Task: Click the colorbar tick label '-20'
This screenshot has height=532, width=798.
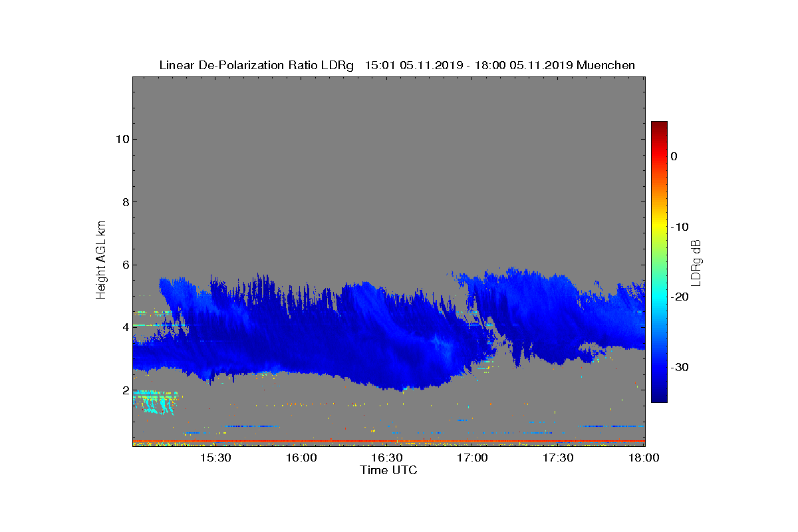Action: point(679,297)
